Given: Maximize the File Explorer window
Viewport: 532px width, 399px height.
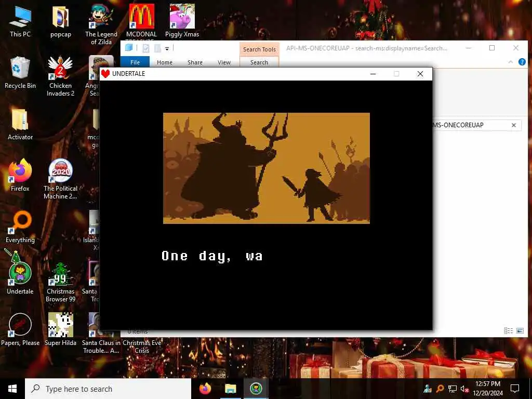Looking at the screenshot, I should pyautogui.click(x=491, y=48).
